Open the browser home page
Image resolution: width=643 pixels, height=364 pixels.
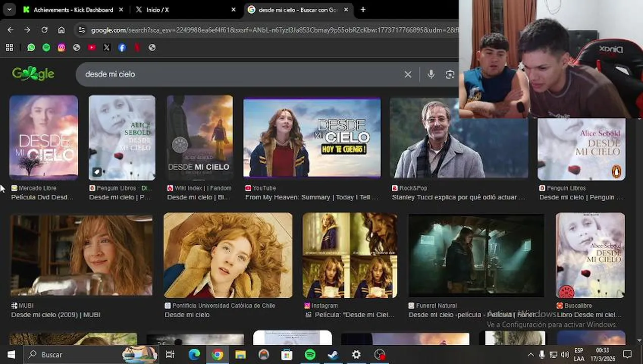(x=61, y=30)
